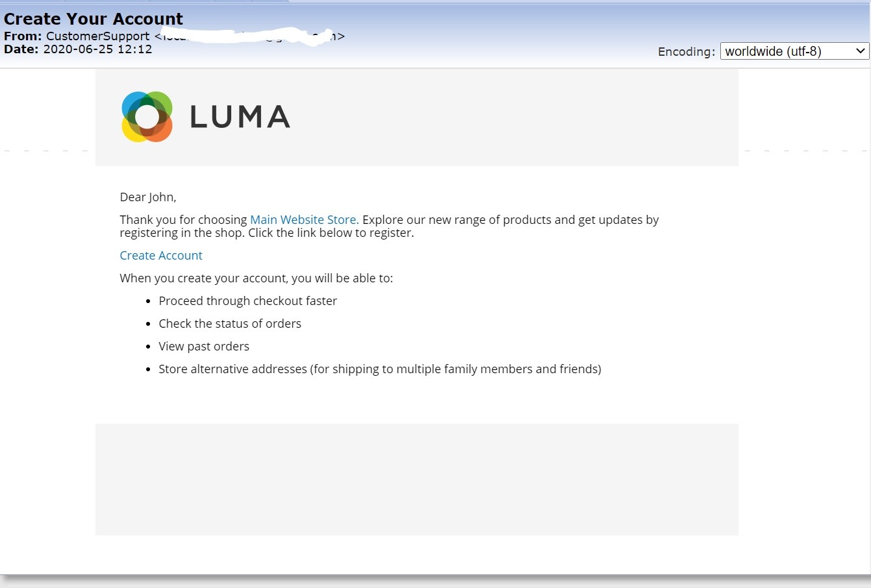
Task: Click the CustomerSupport sender name
Action: tap(97, 36)
